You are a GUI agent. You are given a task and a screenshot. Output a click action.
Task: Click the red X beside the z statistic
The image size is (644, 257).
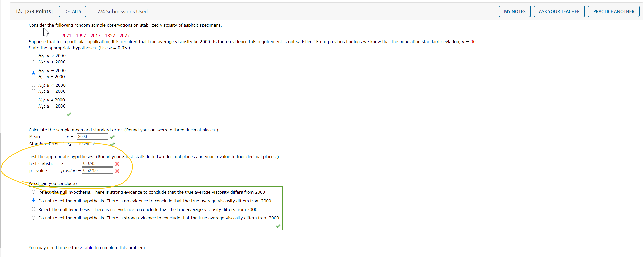click(117, 164)
